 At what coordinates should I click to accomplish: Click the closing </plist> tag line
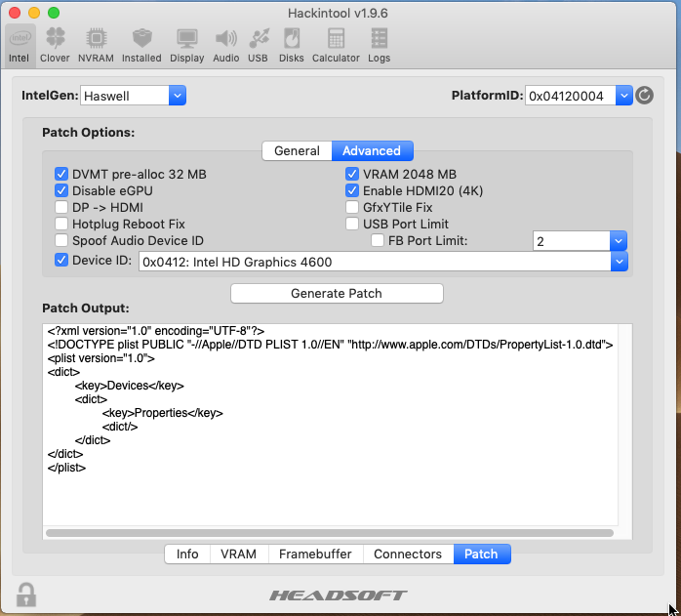(66, 468)
